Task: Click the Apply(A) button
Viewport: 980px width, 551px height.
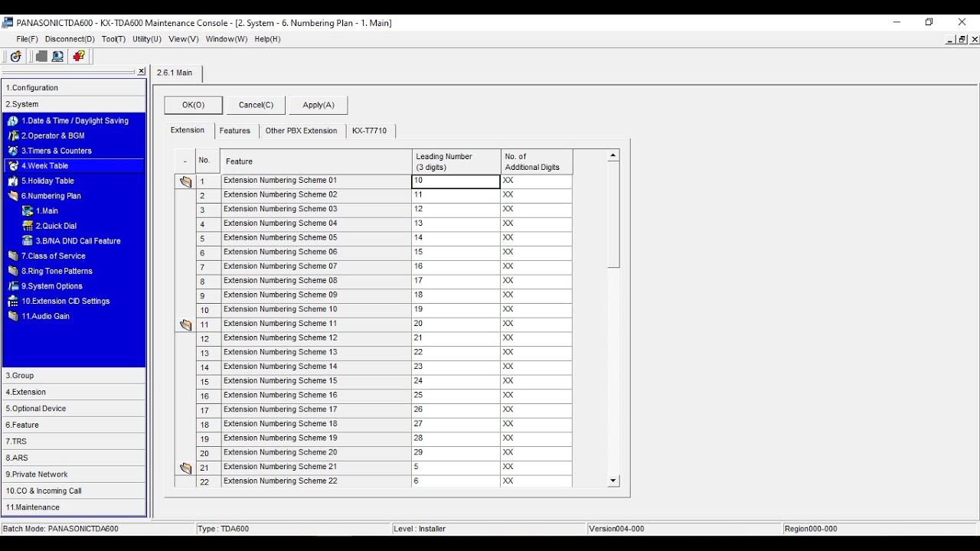Action: [318, 105]
